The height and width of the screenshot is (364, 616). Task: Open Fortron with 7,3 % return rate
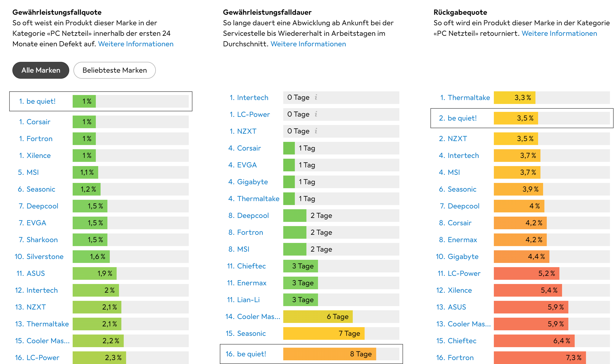[x=461, y=358]
